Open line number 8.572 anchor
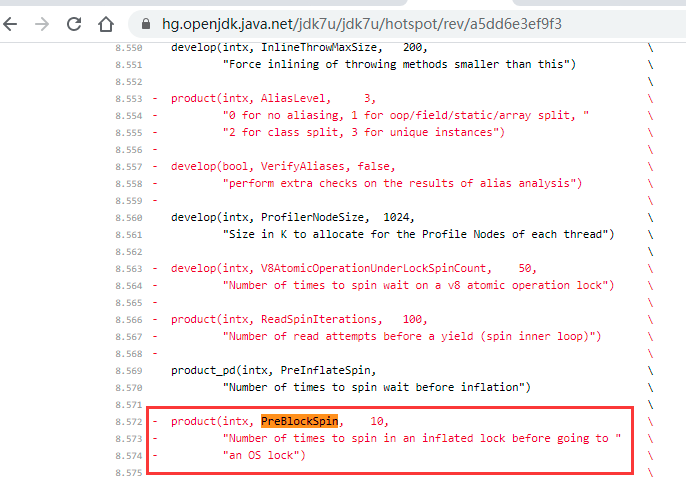The height and width of the screenshot is (478, 686). [129, 422]
